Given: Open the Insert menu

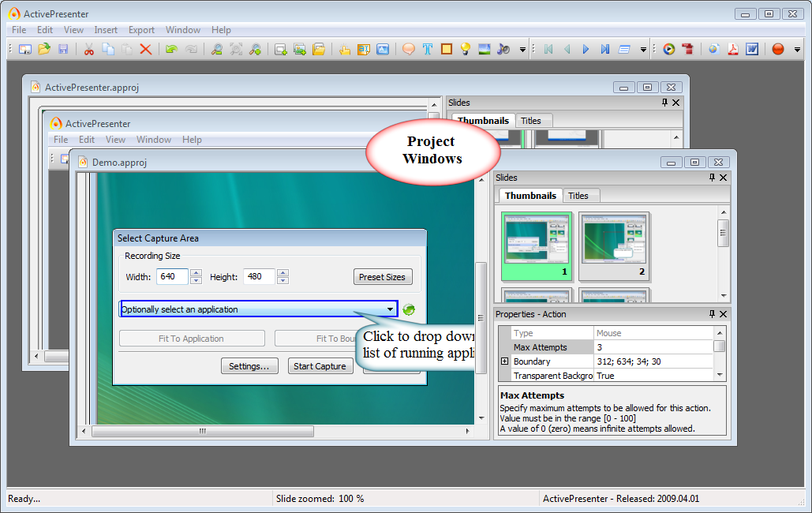Looking at the screenshot, I should [x=106, y=30].
